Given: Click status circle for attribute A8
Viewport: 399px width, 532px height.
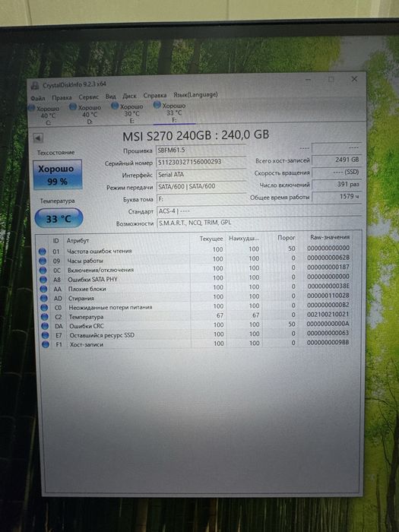Looking at the screenshot, I should [x=43, y=280].
